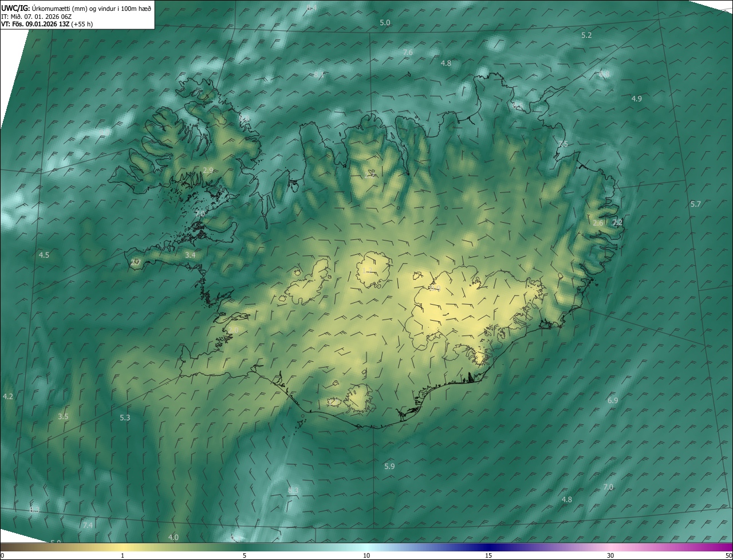
Task: Click the 4.2 value label
Action: 8,397
